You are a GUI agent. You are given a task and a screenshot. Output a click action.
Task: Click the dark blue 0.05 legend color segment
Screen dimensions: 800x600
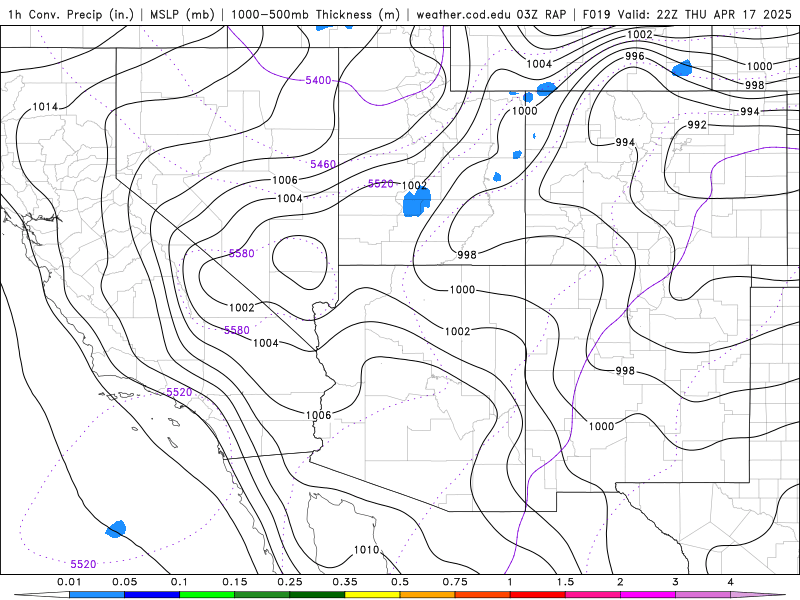(152, 595)
